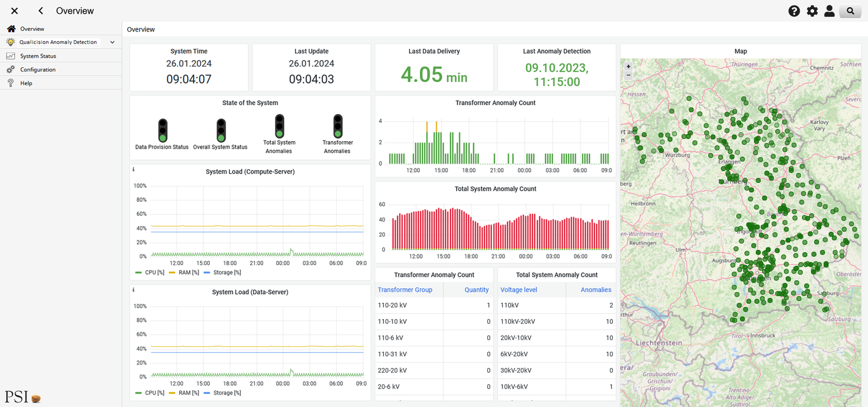Open Compute-Server info icon
Image resolution: width=868 pixels, height=407 pixels.
[133, 169]
